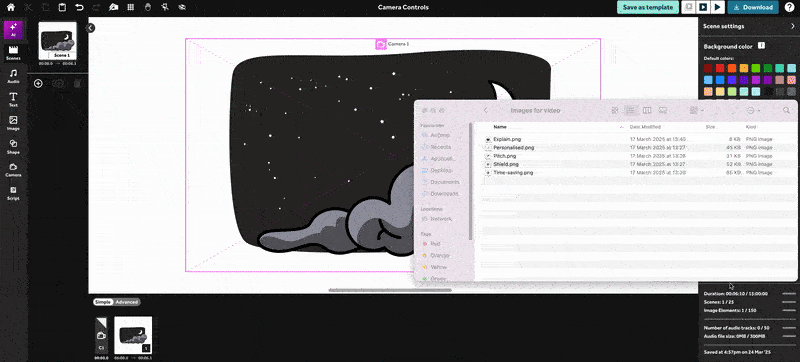800x362 pixels.
Task: Open the Image tab in the sidebar
Action: pyautogui.click(x=13, y=123)
